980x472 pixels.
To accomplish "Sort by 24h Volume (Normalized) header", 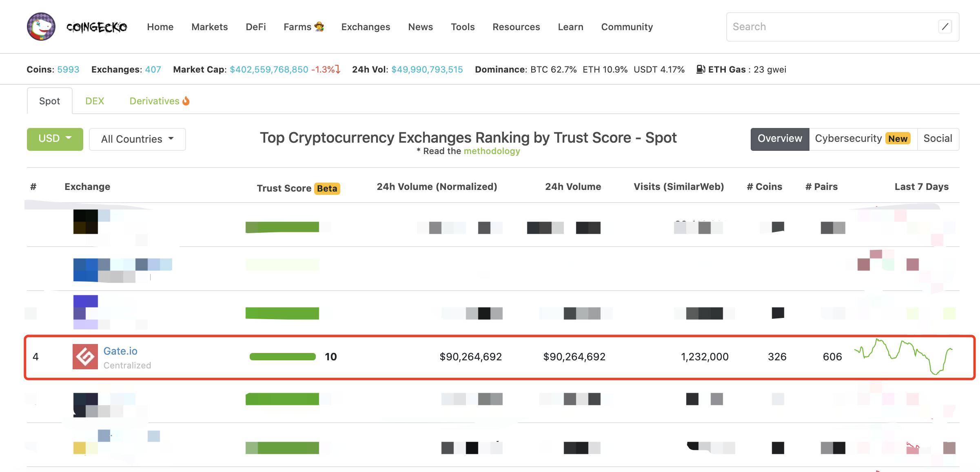I will 437,187.
